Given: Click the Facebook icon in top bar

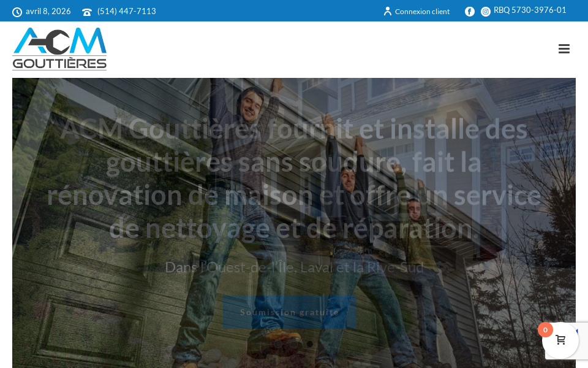Looking at the screenshot, I should point(470,11).
